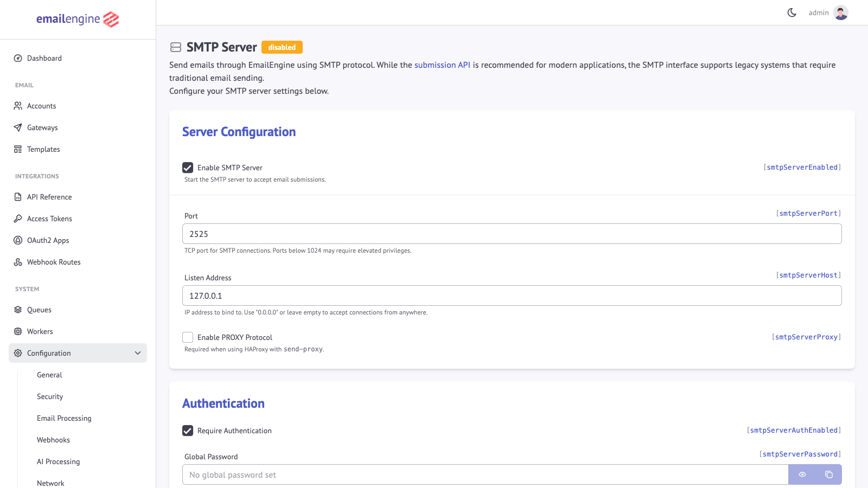Click the Global Password input field

pos(485,474)
